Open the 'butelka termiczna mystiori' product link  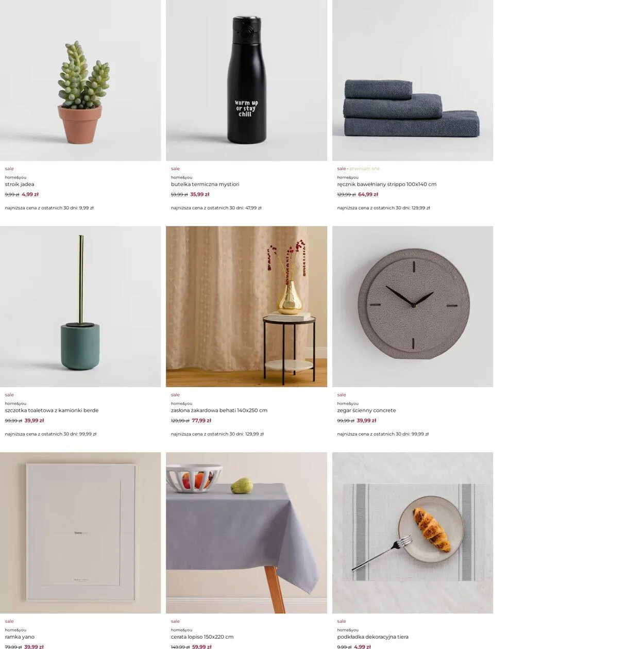click(205, 185)
